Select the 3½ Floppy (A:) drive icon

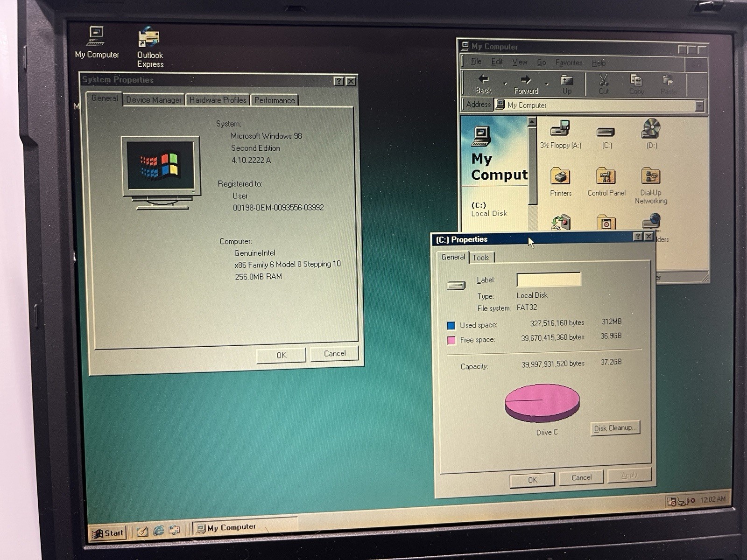[x=560, y=134]
